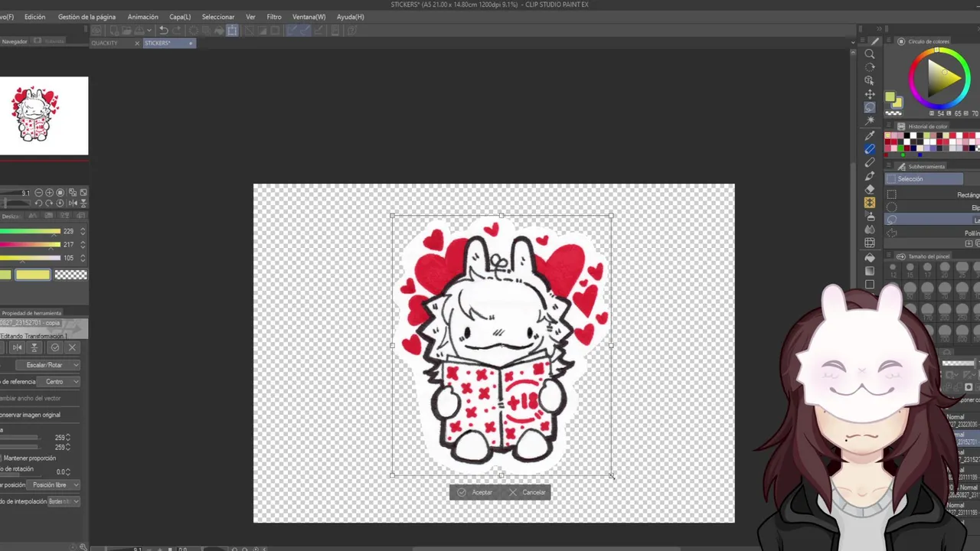
Task: Select the Rectangle selection sub tool
Action: point(934,195)
